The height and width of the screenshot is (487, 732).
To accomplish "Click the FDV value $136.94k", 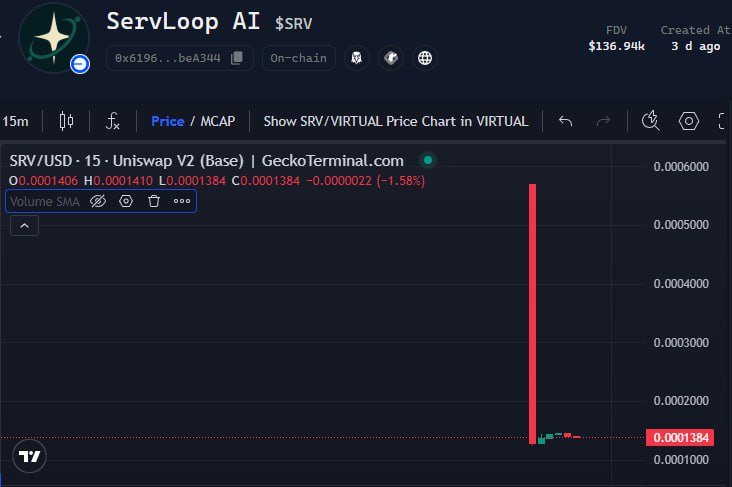I will (x=616, y=46).
